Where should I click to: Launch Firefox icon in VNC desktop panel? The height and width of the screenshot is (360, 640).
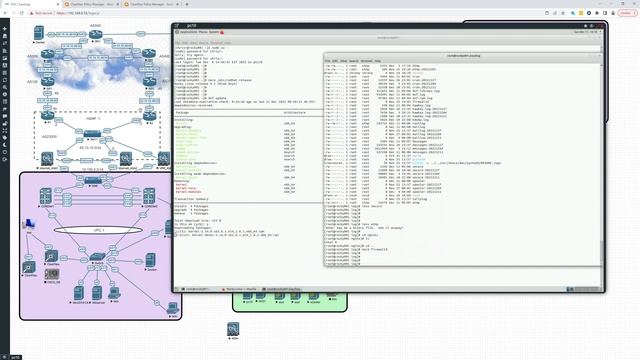tap(222, 32)
